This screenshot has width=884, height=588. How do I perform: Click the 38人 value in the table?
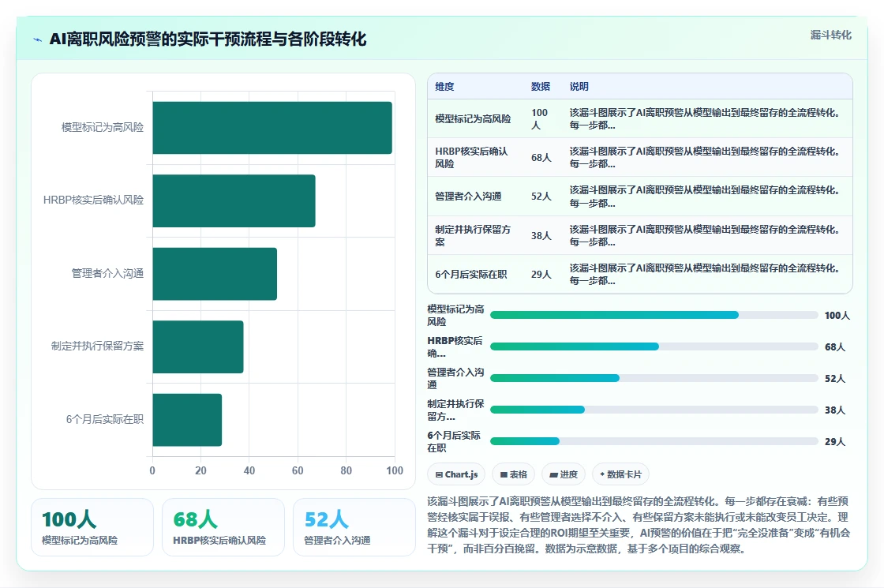click(x=541, y=236)
